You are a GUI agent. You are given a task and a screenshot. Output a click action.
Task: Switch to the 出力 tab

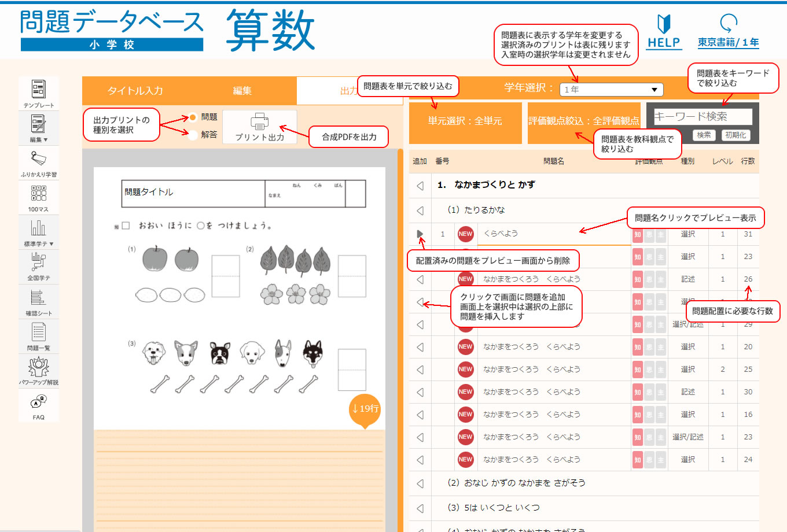(349, 91)
